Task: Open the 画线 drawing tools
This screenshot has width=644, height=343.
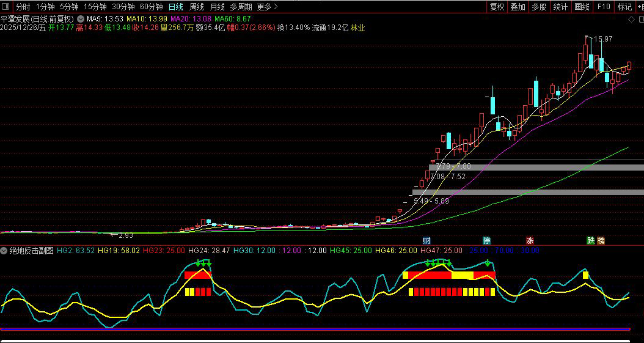Action: tap(582, 7)
